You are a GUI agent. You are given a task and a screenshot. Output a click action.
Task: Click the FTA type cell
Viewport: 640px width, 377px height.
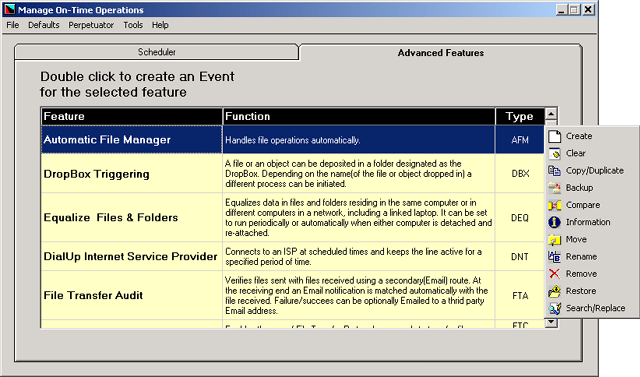click(520, 295)
